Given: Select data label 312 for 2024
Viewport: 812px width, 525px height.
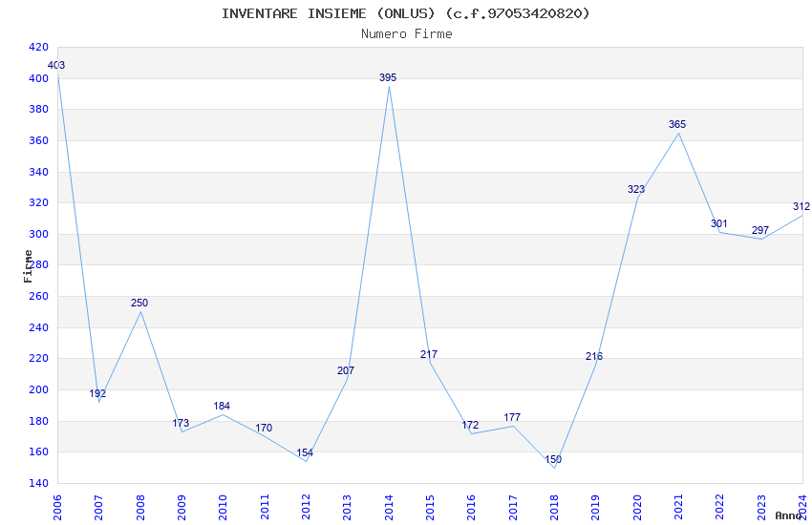Looking at the screenshot, I should click(x=801, y=206).
